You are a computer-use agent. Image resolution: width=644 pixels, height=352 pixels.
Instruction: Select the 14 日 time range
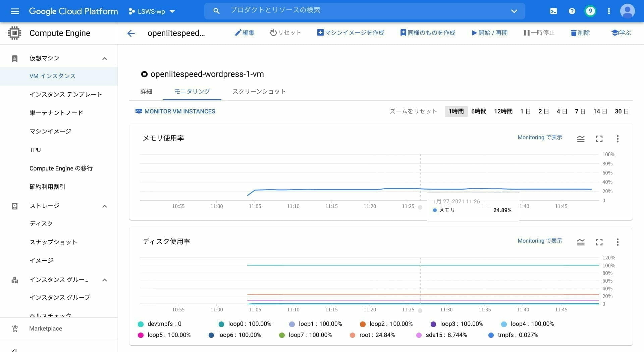click(600, 111)
